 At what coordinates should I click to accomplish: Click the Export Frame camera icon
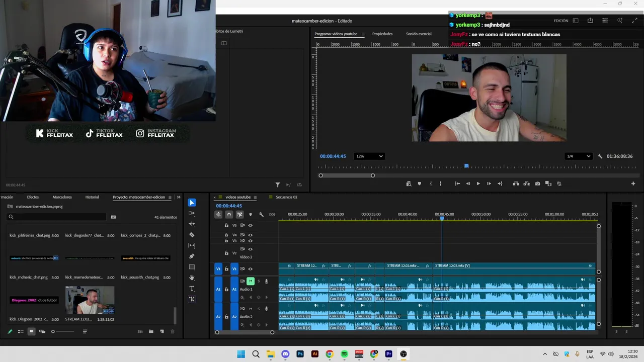(538, 184)
